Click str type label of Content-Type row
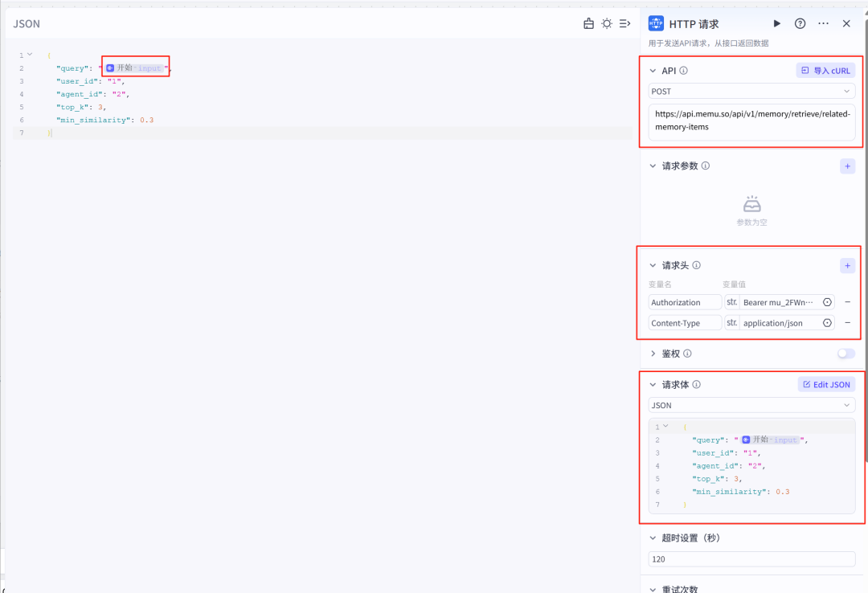This screenshot has height=593, width=868. [732, 322]
